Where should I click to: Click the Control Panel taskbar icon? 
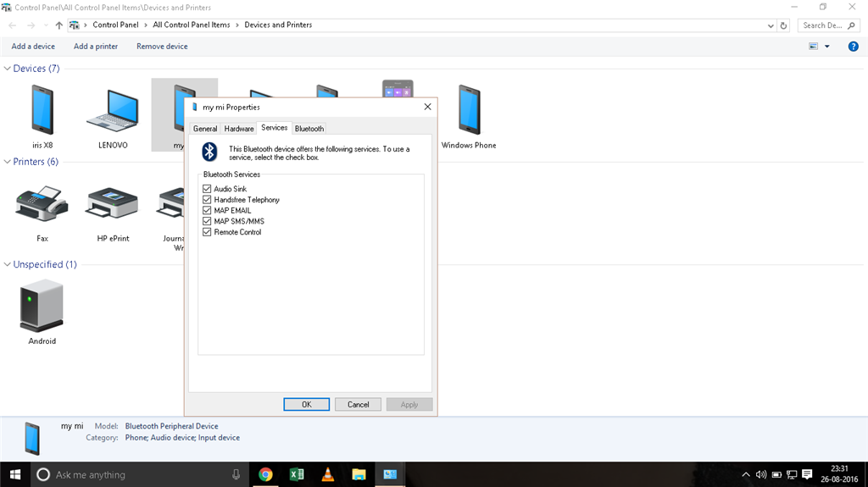click(390, 474)
